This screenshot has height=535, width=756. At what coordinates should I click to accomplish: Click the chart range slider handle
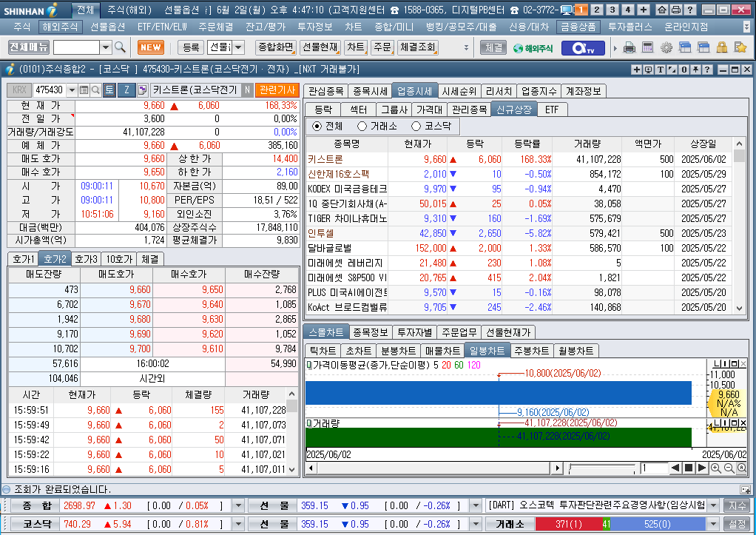[570, 468]
